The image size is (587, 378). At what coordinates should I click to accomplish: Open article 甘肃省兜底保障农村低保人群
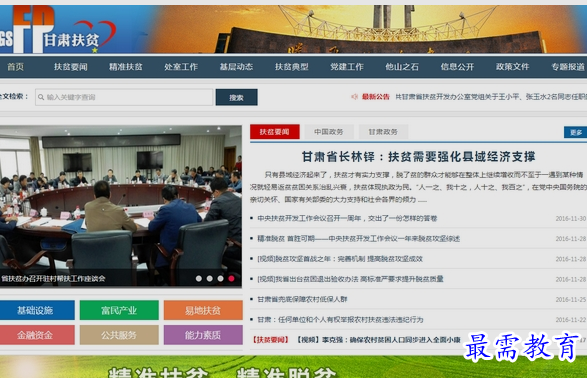[302, 299]
